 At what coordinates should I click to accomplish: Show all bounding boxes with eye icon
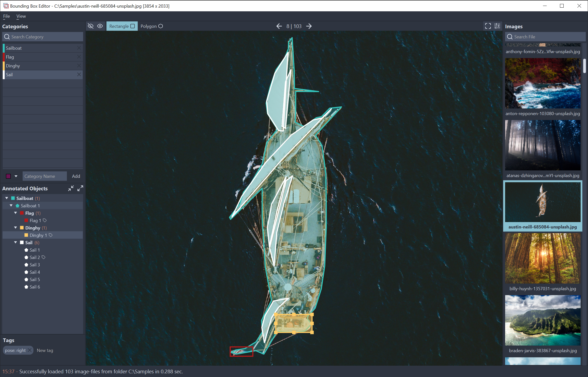tap(100, 26)
